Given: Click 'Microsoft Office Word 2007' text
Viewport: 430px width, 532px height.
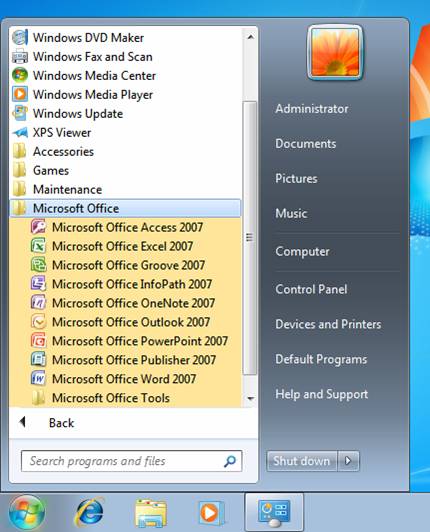Looking at the screenshot, I should (x=124, y=379).
